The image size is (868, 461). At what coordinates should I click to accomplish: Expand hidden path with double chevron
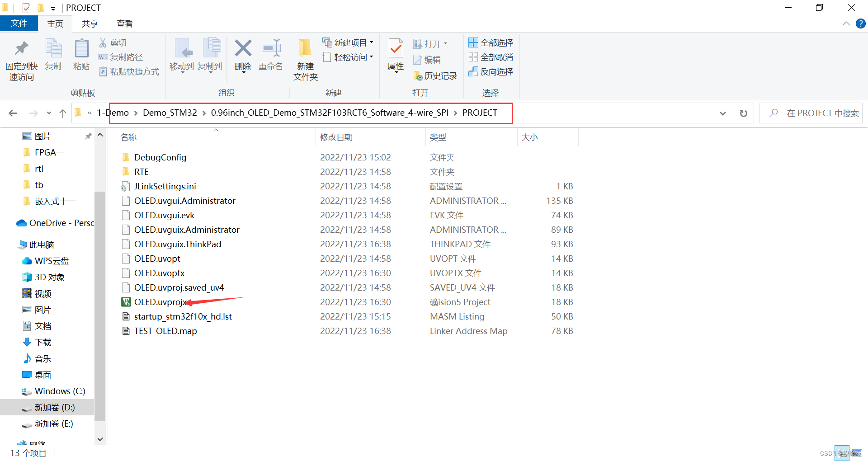[90, 113]
